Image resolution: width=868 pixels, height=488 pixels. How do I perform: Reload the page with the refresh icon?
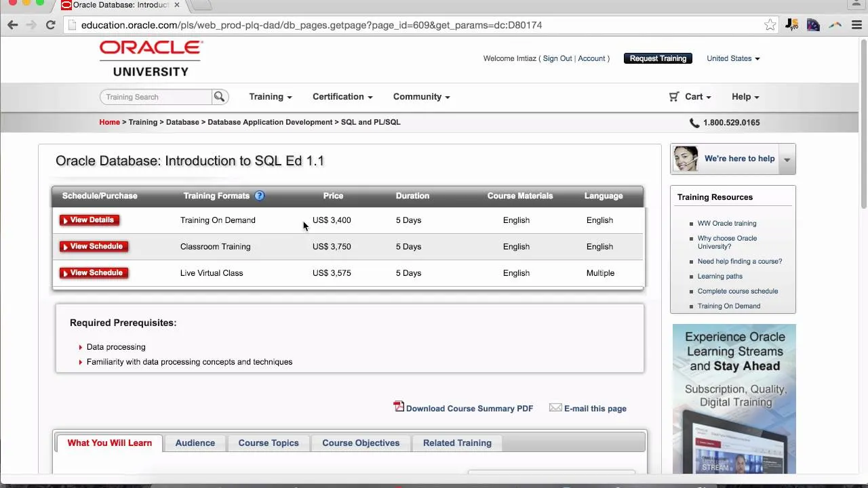coord(50,25)
